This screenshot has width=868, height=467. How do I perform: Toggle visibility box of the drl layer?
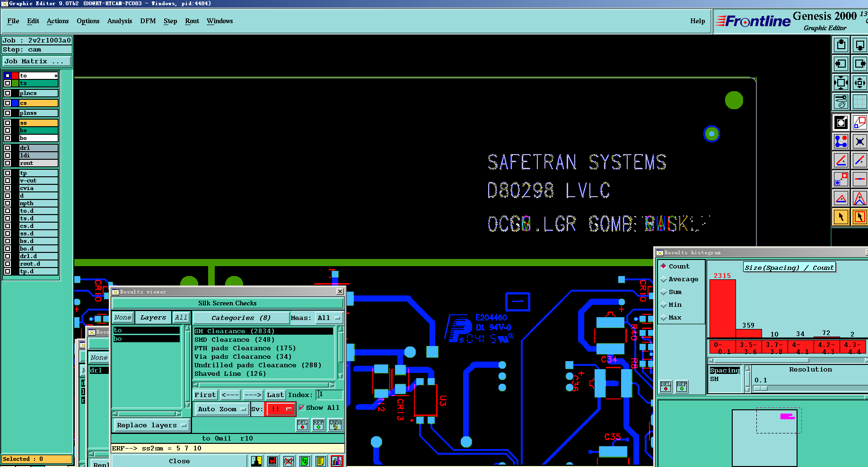pos(8,148)
